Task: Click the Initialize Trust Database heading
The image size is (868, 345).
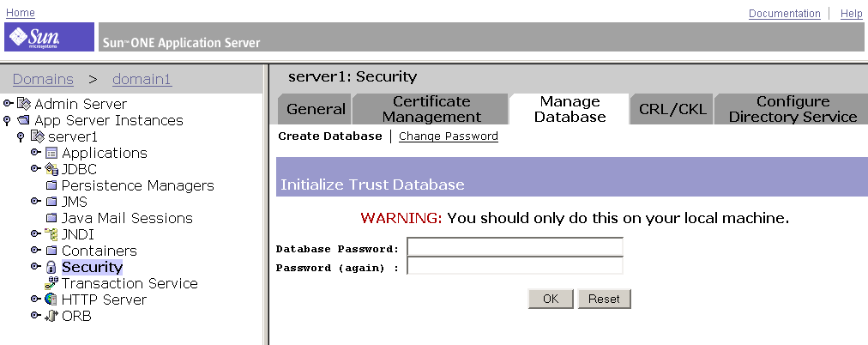Action: 372,185
